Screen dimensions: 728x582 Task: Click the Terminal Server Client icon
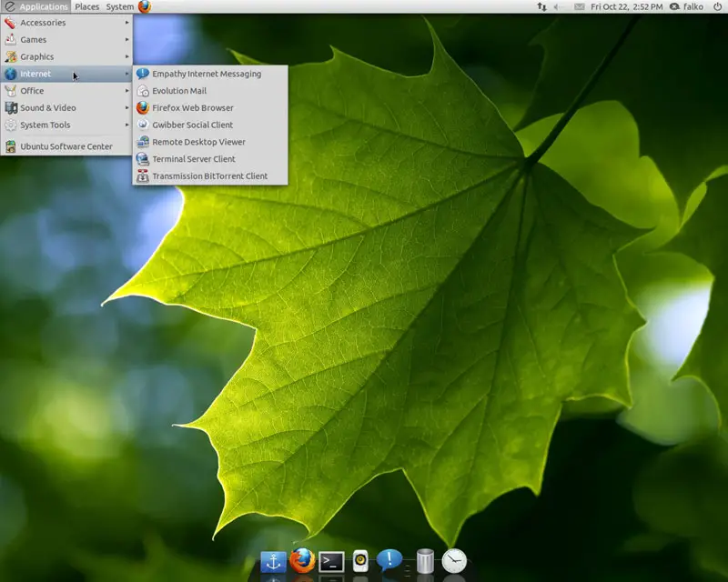pyautogui.click(x=143, y=159)
